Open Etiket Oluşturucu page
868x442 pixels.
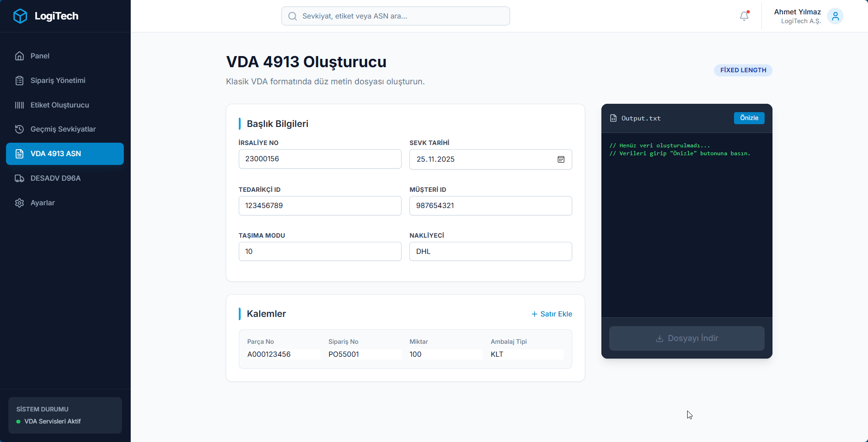coord(65,105)
